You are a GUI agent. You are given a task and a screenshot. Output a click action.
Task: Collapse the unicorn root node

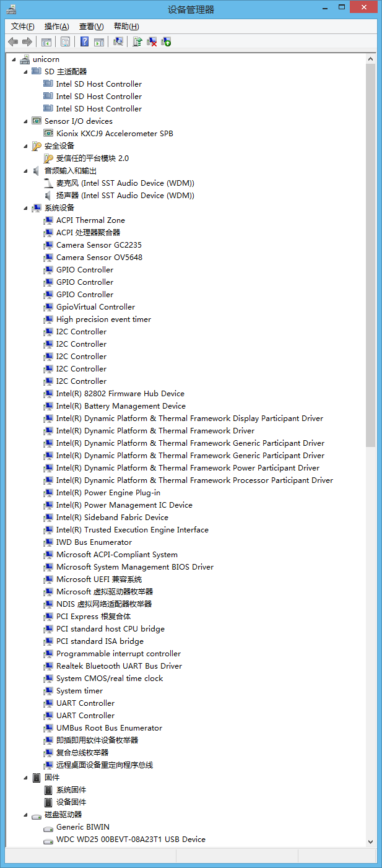pyautogui.click(x=14, y=59)
